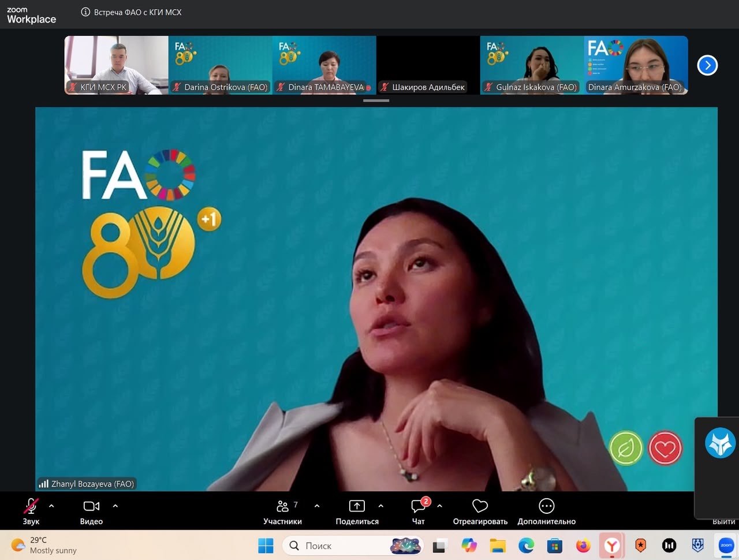The height and width of the screenshot is (560, 739).
Task: Click the gallery strip collapse handle
Action: pos(376,100)
